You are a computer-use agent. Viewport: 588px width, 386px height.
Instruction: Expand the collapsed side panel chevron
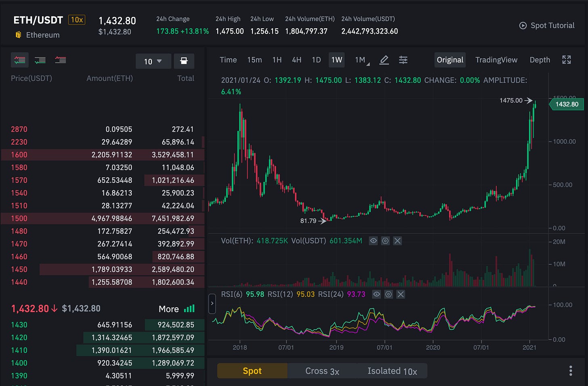pos(212,304)
